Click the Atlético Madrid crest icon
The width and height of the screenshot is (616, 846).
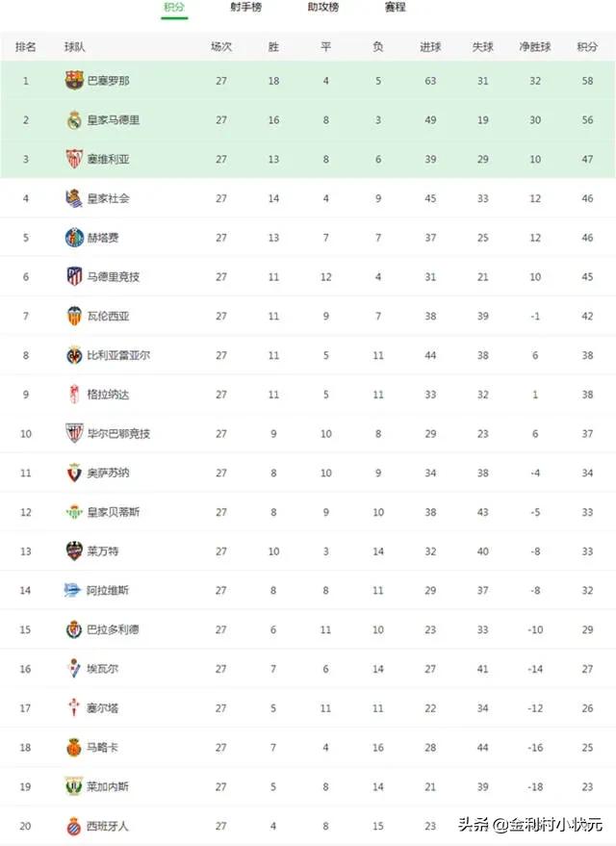point(74,277)
